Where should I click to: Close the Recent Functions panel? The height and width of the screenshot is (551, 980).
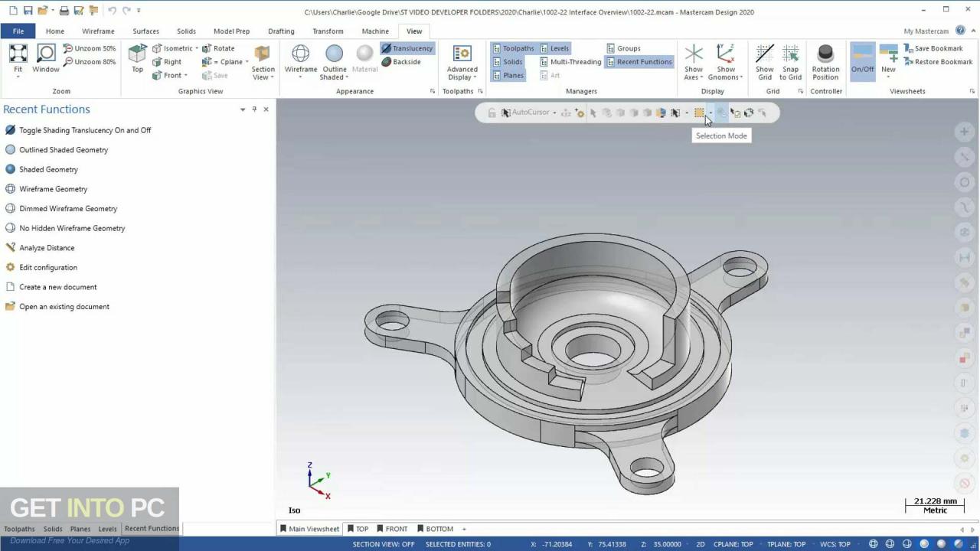click(266, 109)
